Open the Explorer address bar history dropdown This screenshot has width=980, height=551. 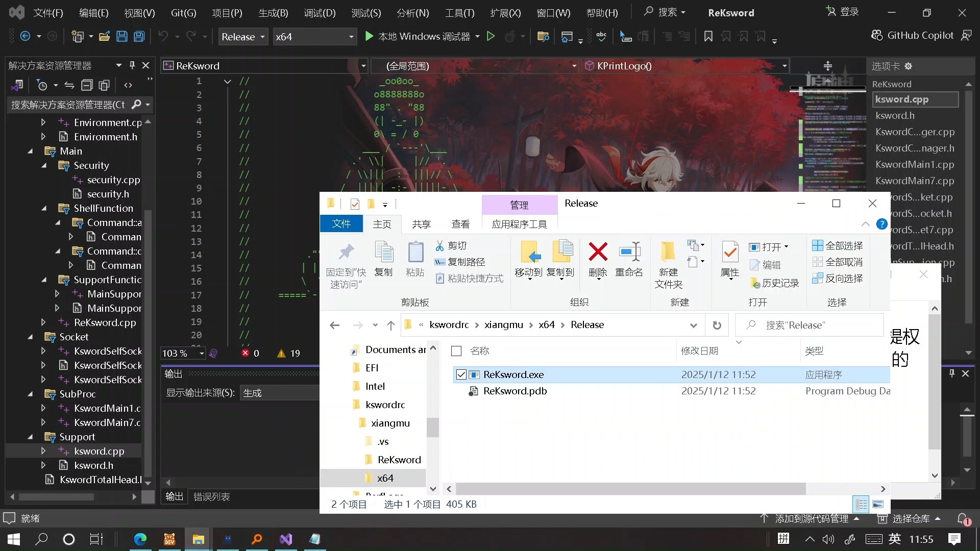pyautogui.click(x=693, y=325)
